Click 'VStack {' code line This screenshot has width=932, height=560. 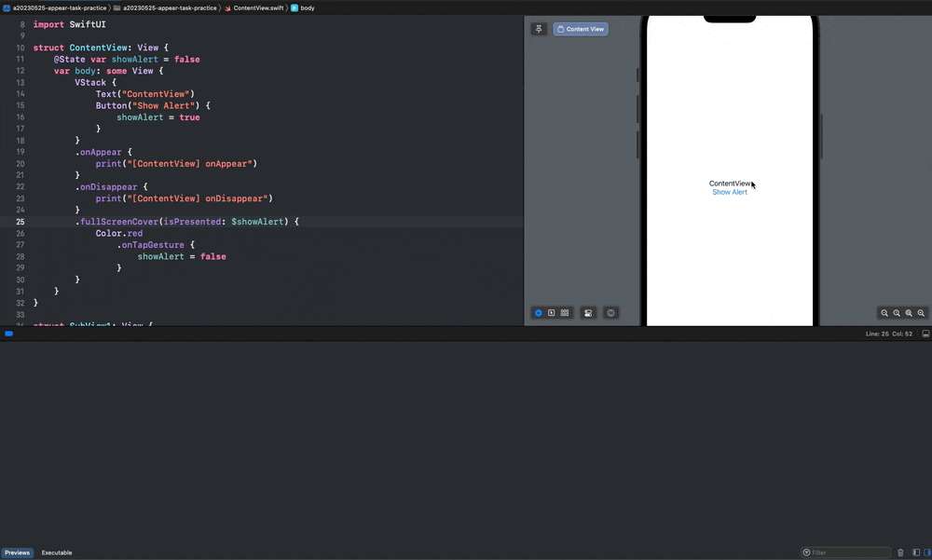point(95,83)
